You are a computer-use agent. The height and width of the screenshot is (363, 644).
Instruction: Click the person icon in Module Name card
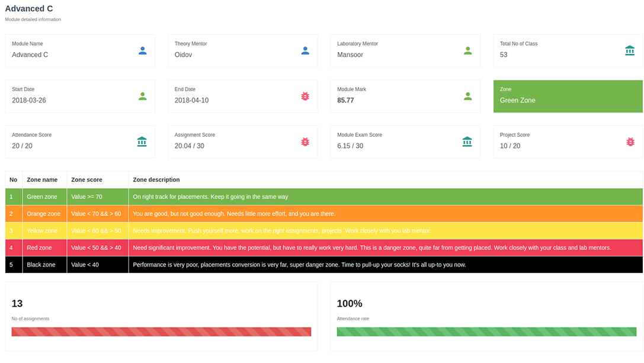(x=142, y=51)
